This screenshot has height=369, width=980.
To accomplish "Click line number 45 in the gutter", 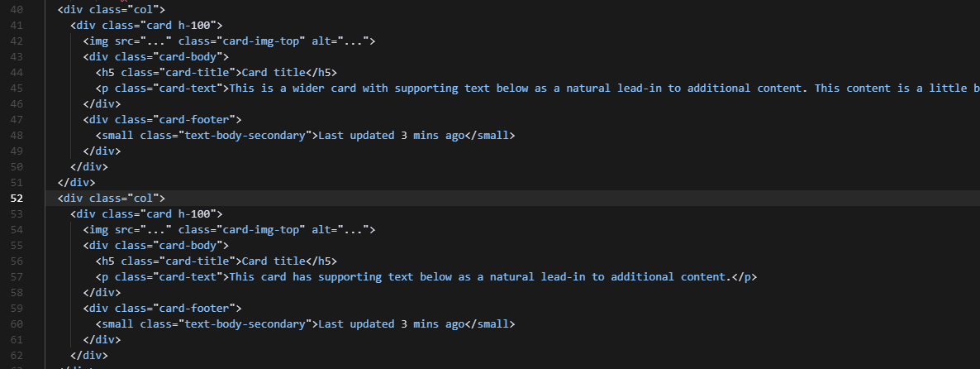I will pos(17,89).
